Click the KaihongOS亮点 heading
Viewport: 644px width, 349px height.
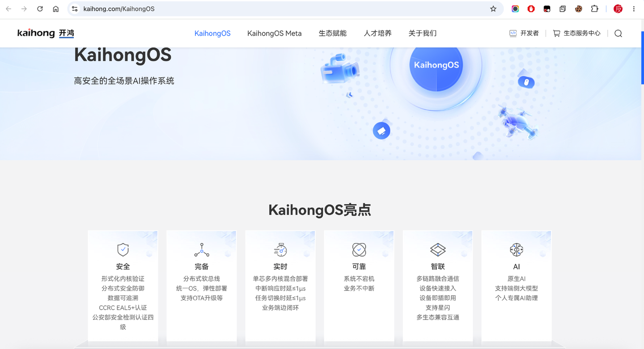320,210
